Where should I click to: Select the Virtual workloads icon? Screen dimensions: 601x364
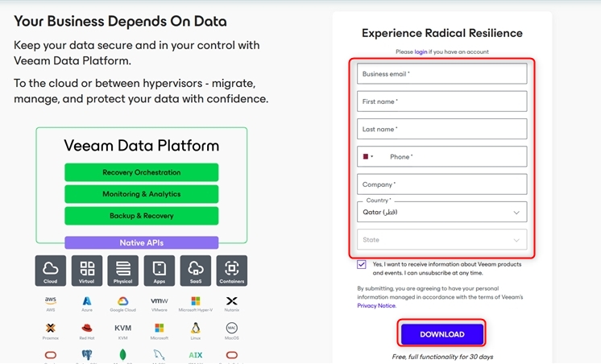[x=87, y=271]
